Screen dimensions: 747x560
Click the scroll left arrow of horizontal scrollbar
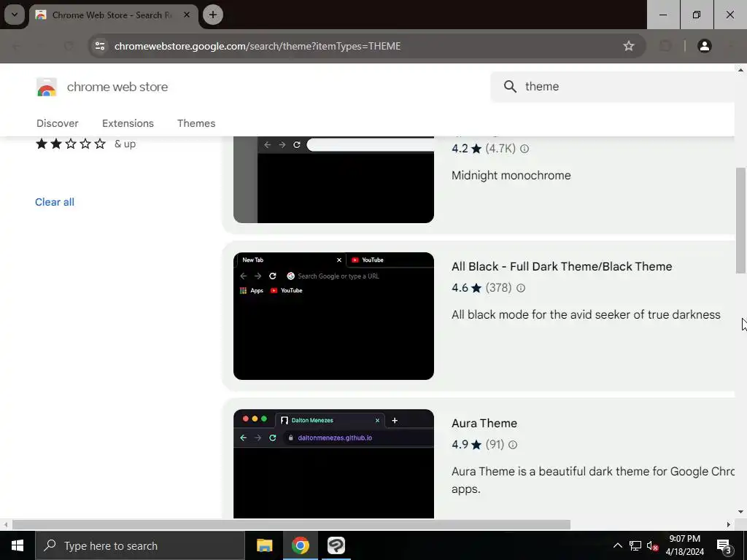6,525
